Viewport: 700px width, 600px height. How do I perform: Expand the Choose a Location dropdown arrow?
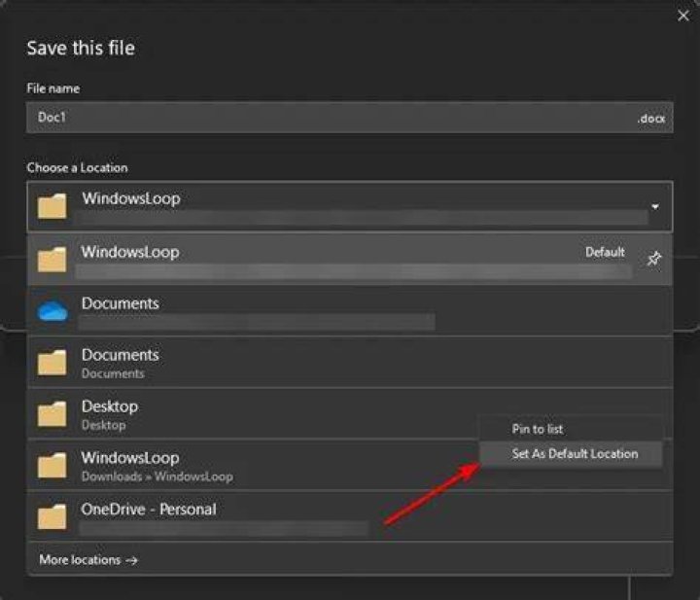tap(655, 207)
